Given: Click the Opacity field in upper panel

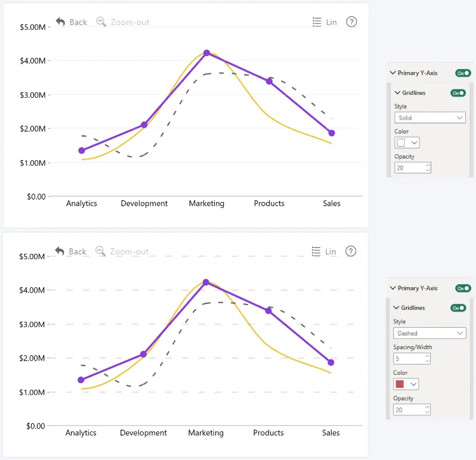Looking at the screenshot, I should 413,167.
